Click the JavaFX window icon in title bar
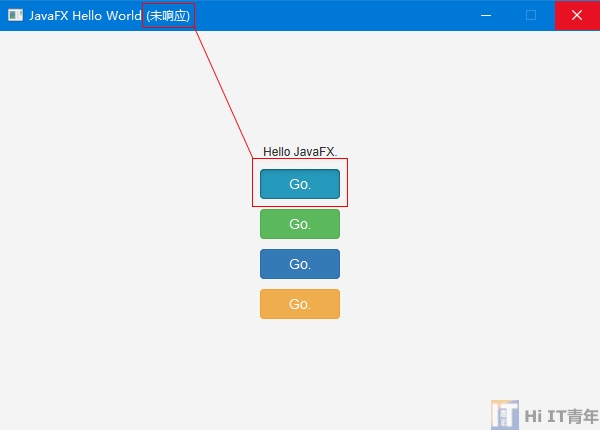The width and height of the screenshot is (600, 430). click(15, 15)
